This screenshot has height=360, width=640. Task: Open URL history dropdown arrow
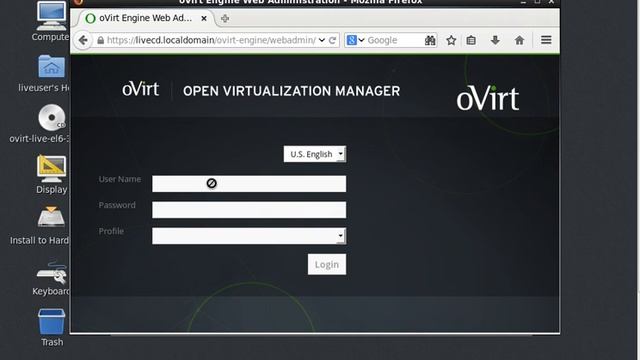click(322, 40)
